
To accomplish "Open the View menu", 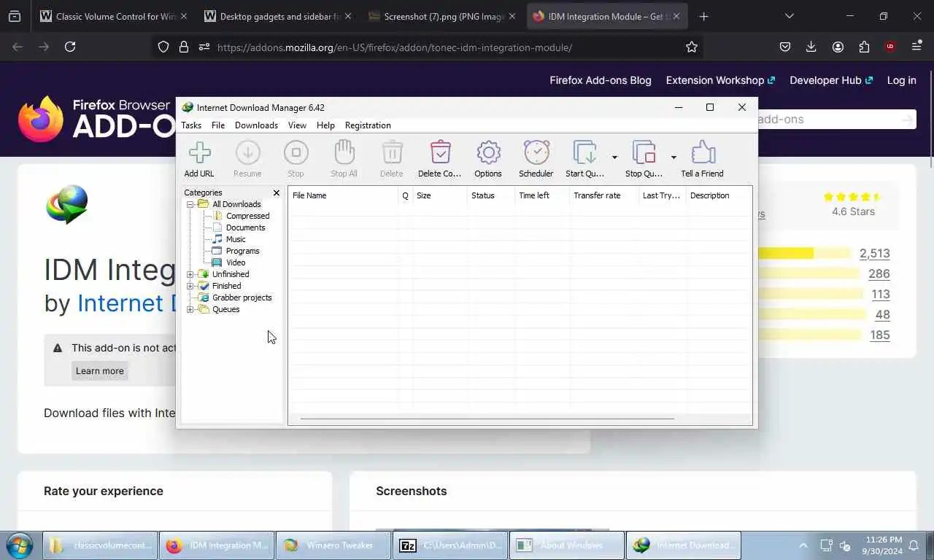I will click(x=297, y=125).
